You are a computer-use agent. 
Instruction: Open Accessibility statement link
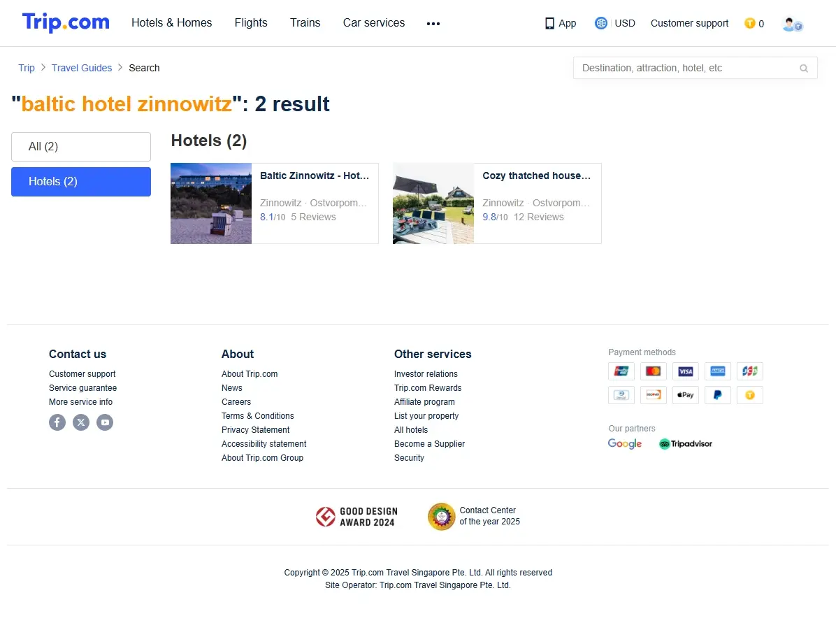point(264,444)
